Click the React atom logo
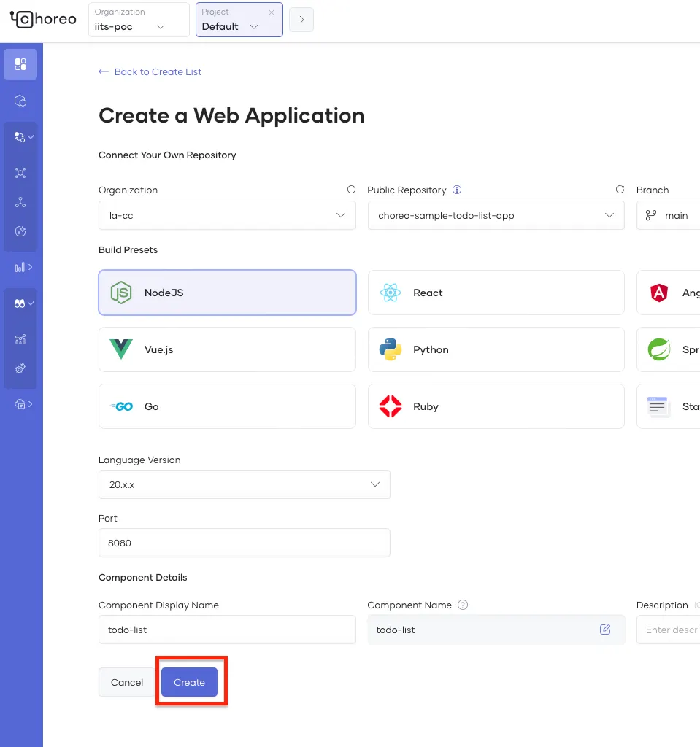This screenshot has height=747, width=700. point(390,293)
